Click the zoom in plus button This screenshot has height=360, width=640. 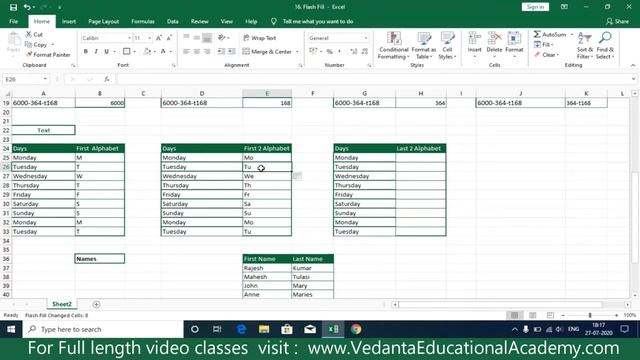(x=616, y=315)
